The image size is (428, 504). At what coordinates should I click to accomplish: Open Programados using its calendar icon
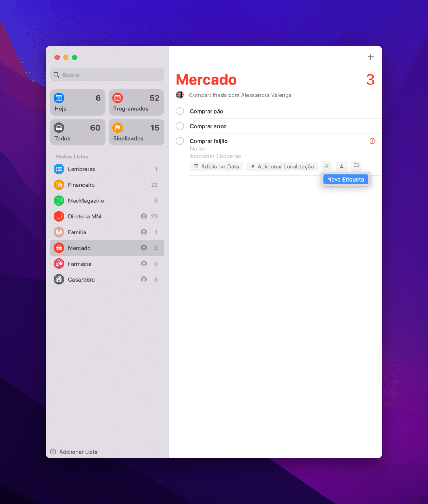(x=117, y=98)
